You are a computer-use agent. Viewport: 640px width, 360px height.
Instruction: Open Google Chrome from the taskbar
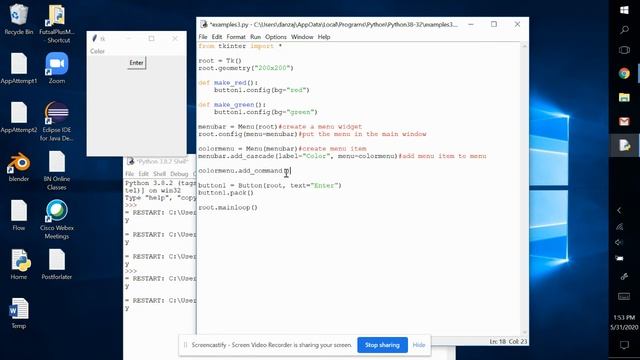coord(624,73)
